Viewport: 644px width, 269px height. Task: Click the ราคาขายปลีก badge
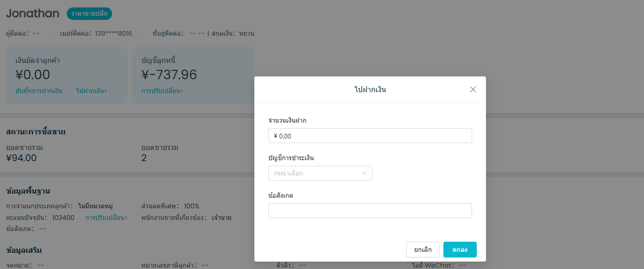(x=89, y=14)
